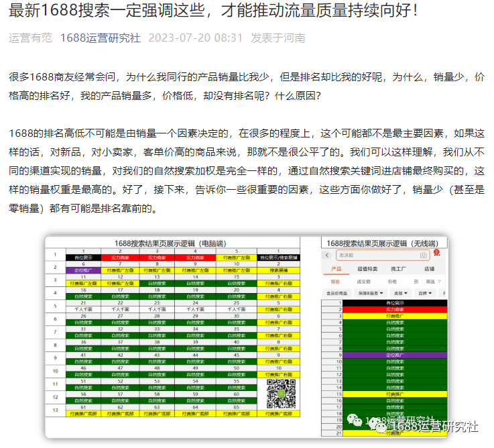Switch to the 找工厂 tab

(x=398, y=269)
